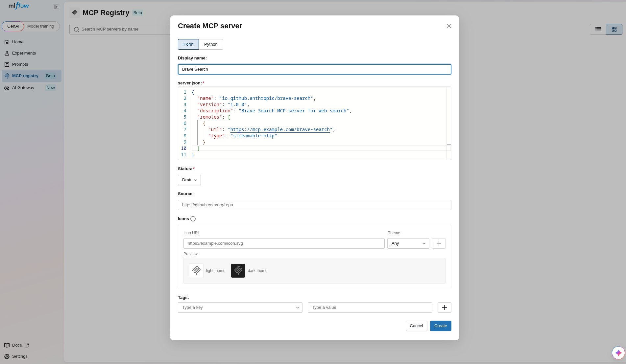This screenshot has width=626, height=364.
Task: Click the New badge beside AI Gateway
Action: (51, 88)
